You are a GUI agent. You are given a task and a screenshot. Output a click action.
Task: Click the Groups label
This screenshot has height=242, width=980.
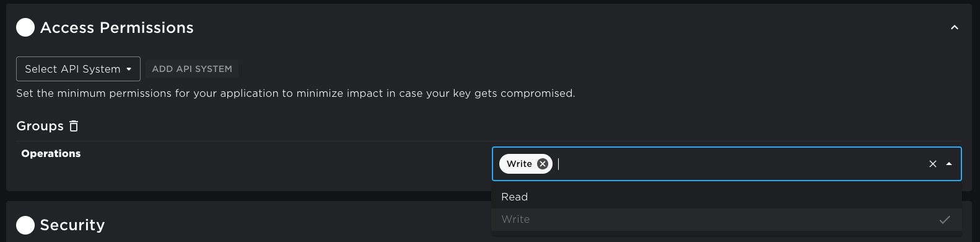tap(40, 126)
